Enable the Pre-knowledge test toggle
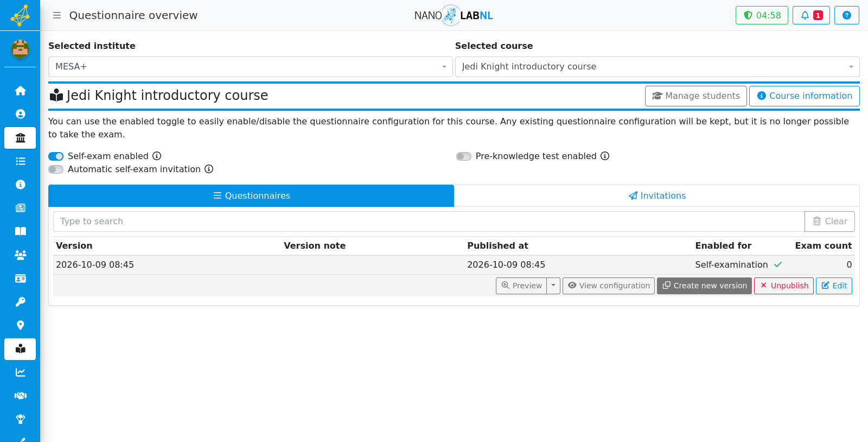Screen dimensions: 868x442 (x=464, y=156)
